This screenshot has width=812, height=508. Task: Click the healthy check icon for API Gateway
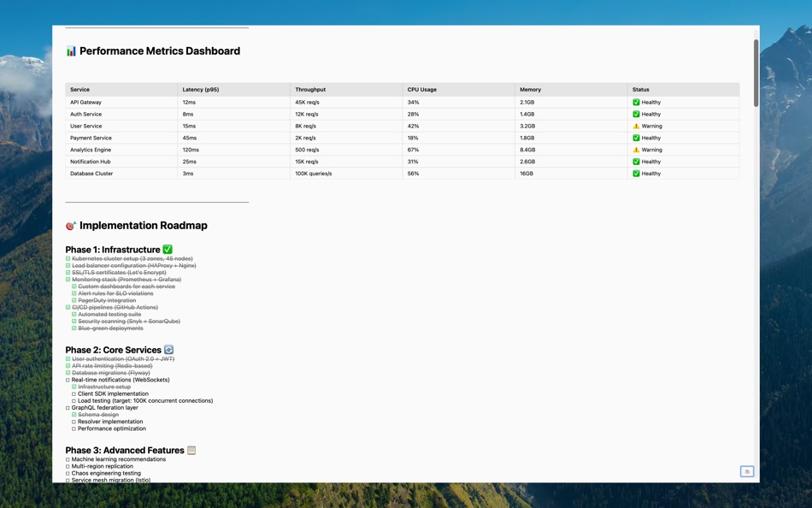(635, 102)
